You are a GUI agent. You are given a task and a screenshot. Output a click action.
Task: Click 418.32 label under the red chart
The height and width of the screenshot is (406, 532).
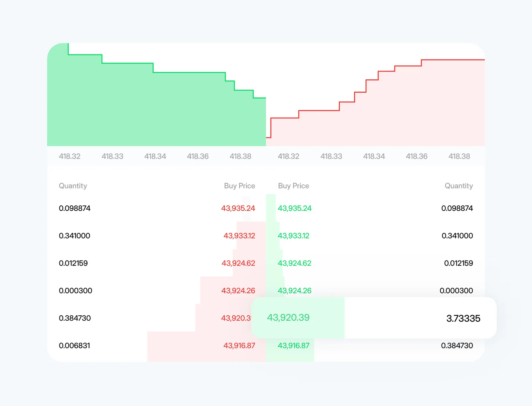pyautogui.click(x=289, y=156)
